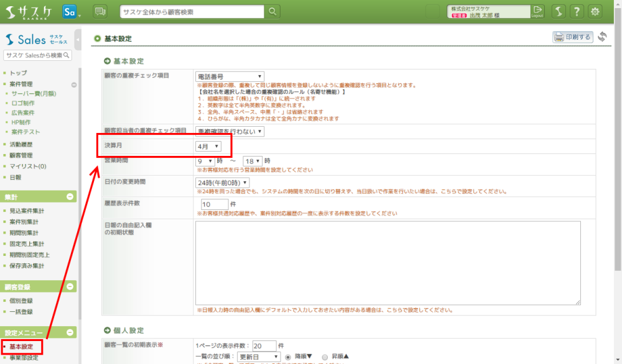Collapse the 集計 sidebar section

[x=70, y=197]
